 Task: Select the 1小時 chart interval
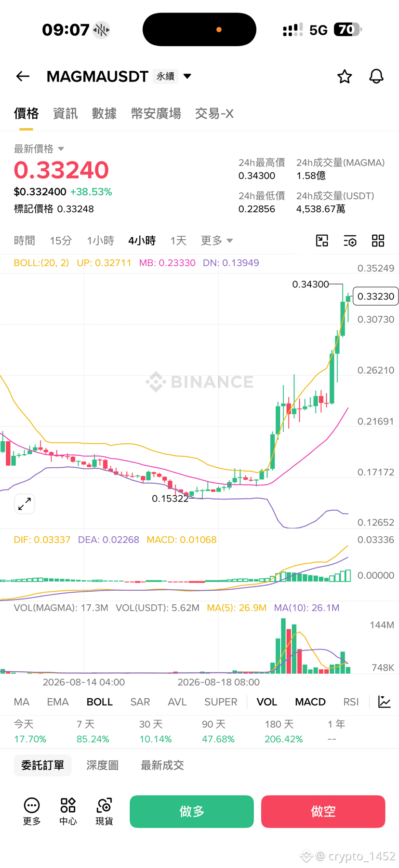pos(100,240)
